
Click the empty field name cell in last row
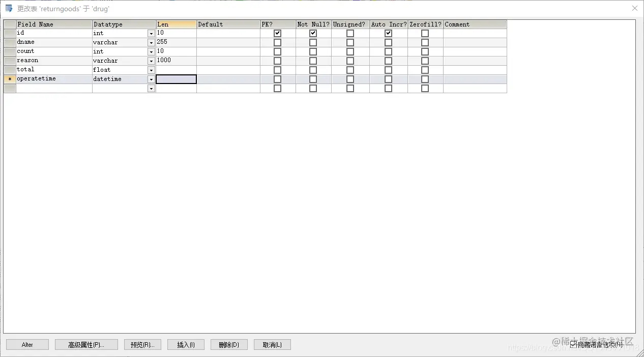pos(54,88)
